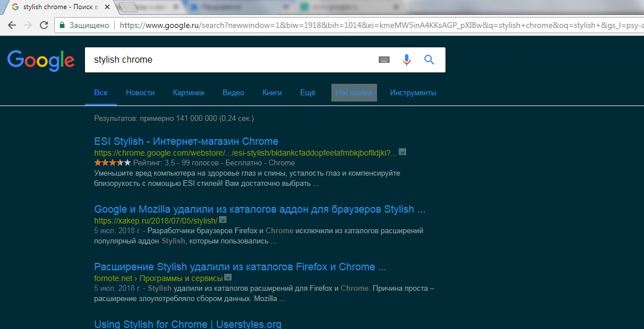Start voice search with microphone icon
Image resolution: width=644 pixels, height=329 pixels.
[407, 60]
